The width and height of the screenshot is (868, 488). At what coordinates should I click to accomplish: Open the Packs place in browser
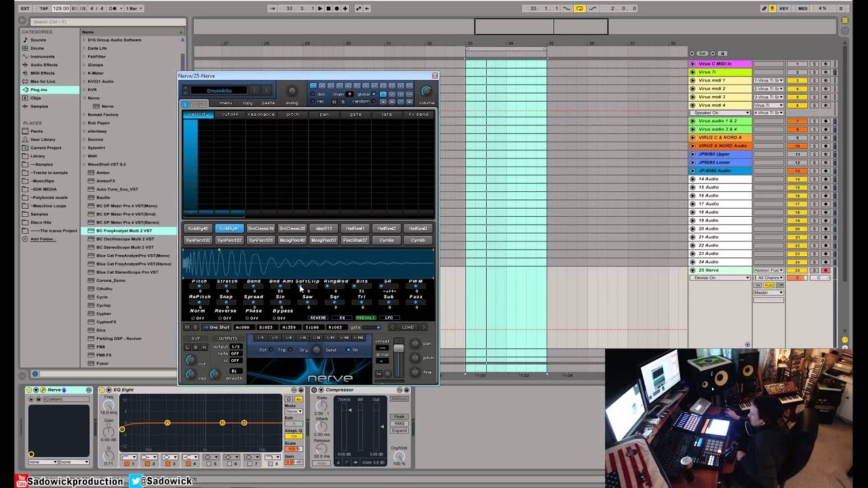tap(36, 131)
